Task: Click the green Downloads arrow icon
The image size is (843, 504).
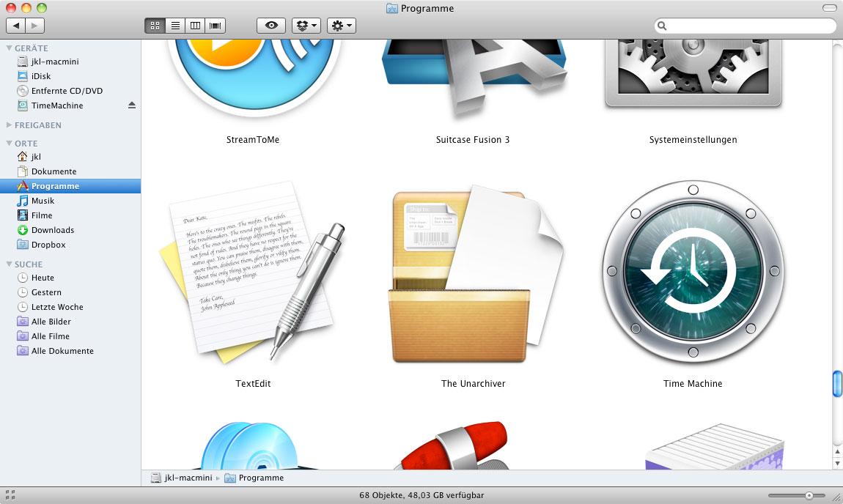Action: coord(22,230)
